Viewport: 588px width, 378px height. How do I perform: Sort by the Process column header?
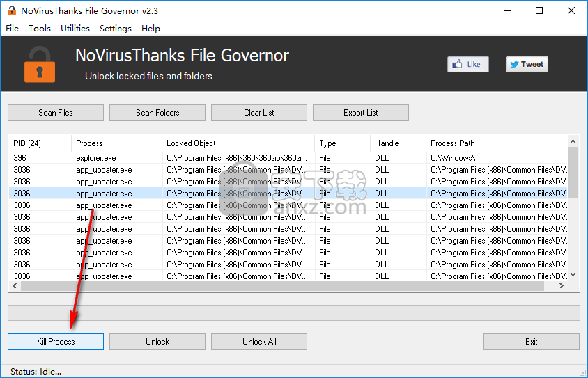click(x=116, y=143)
